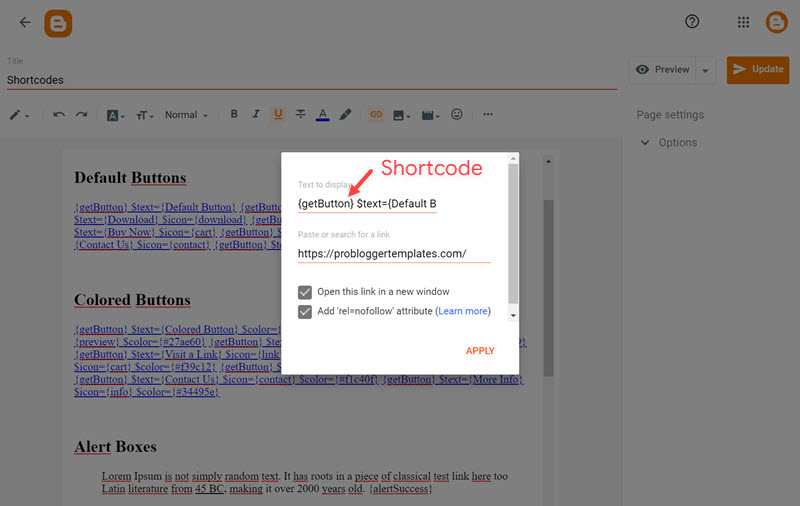Open the text color picker
Screen dimensions: 800x506
coord(323,115)
